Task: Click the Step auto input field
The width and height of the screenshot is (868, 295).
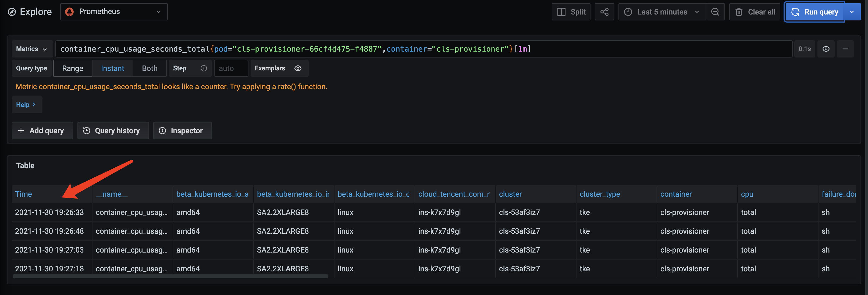Action: tap(231, 68)
